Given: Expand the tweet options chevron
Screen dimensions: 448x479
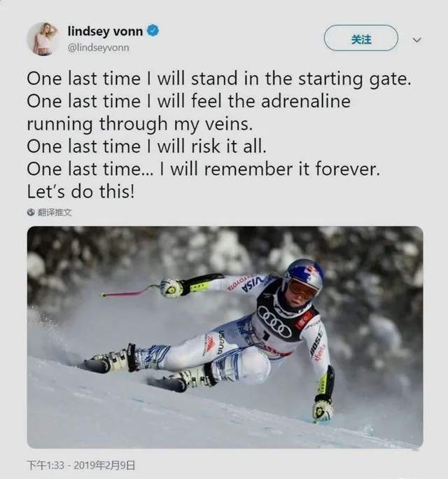Looking at the screenshot, I should pyautogui.click(x=417, y=40).
